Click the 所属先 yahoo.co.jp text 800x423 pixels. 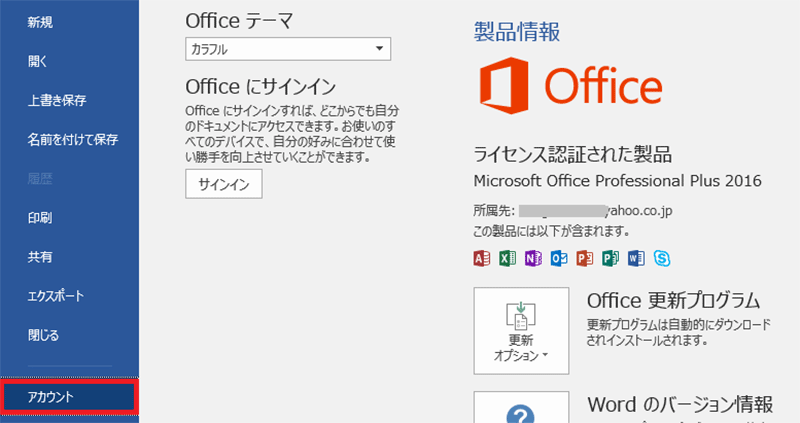[x=572, y=210]
